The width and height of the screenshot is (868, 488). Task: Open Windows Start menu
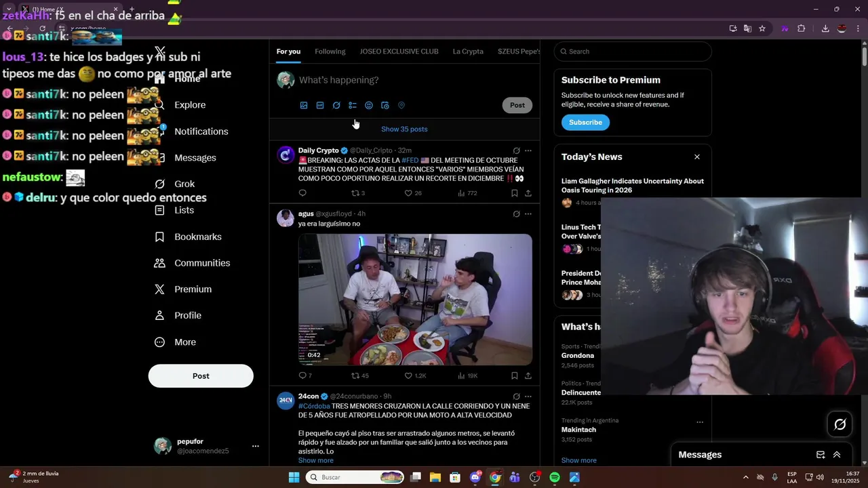pyautogui.click(x=294, y=477)
